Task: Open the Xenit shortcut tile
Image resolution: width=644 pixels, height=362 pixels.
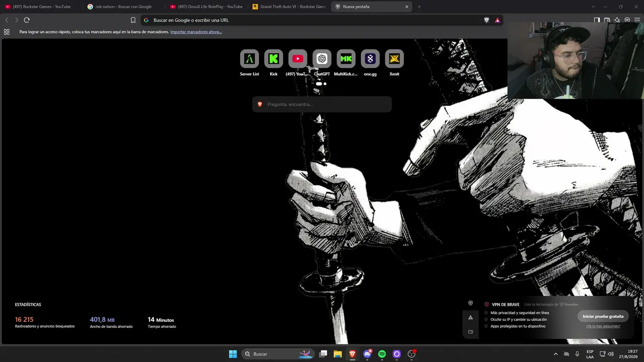Action: (x=394, y=59)
